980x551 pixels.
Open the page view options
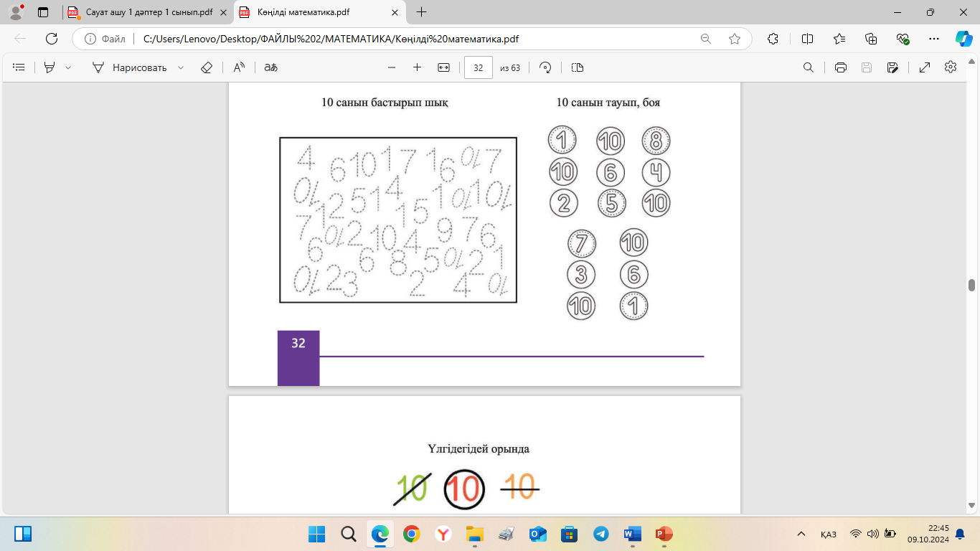click(578, 67)
